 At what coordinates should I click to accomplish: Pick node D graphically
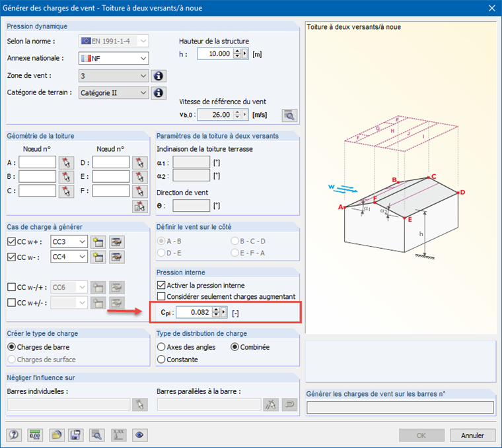coord(140,162)
